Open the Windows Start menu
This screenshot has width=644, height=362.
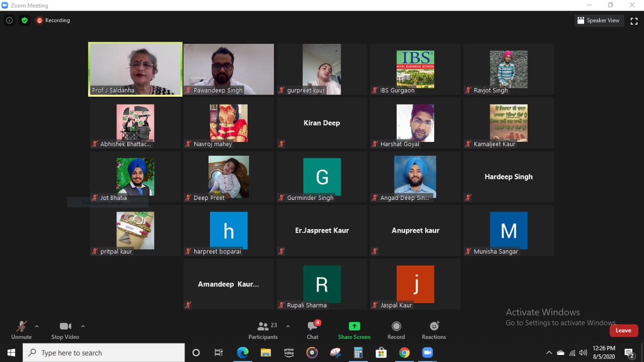(x=11, y=352)
